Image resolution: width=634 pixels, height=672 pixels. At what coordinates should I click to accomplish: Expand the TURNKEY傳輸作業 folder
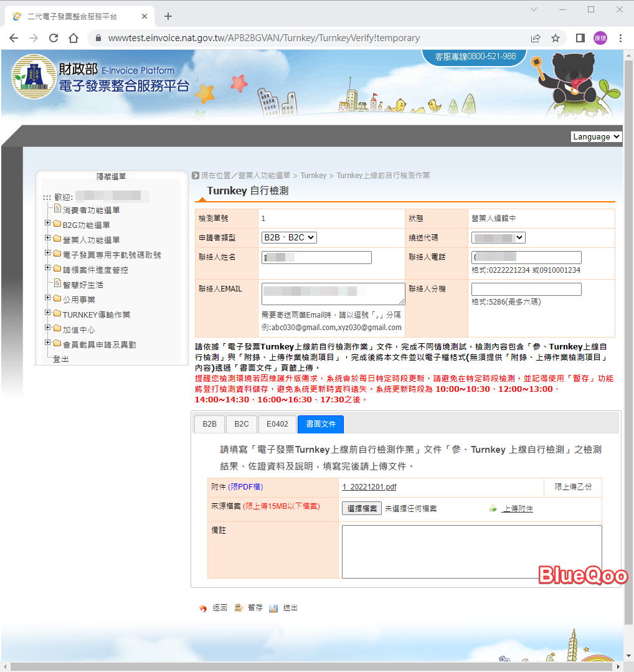(48, 313)
